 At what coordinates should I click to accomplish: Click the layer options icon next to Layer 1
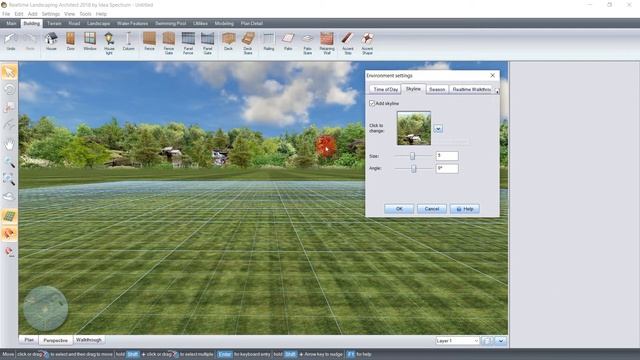tap(487, 340)
